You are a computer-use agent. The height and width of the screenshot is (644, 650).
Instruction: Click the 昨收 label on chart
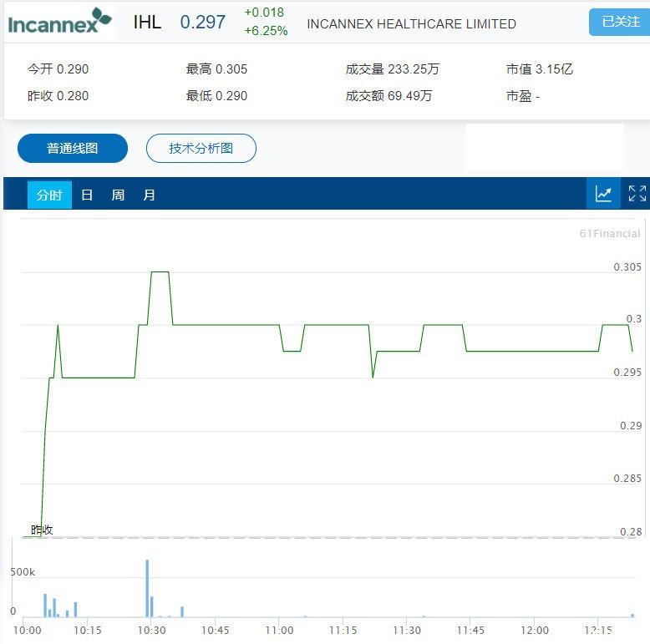click(42, 530)
